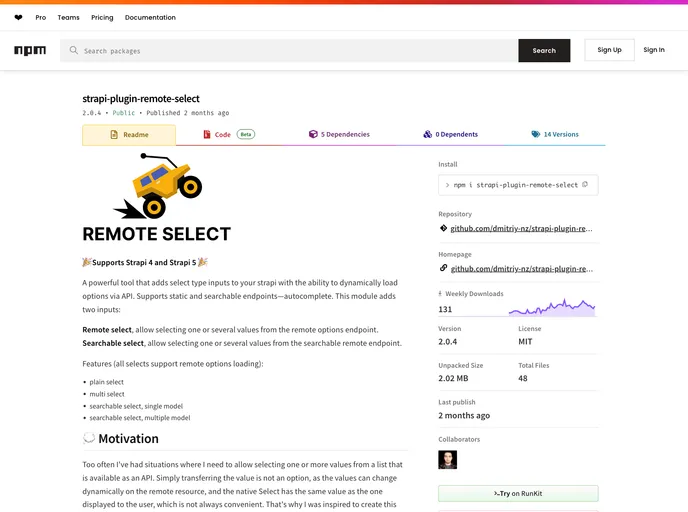Click the total files value 48

pos(523,378)
